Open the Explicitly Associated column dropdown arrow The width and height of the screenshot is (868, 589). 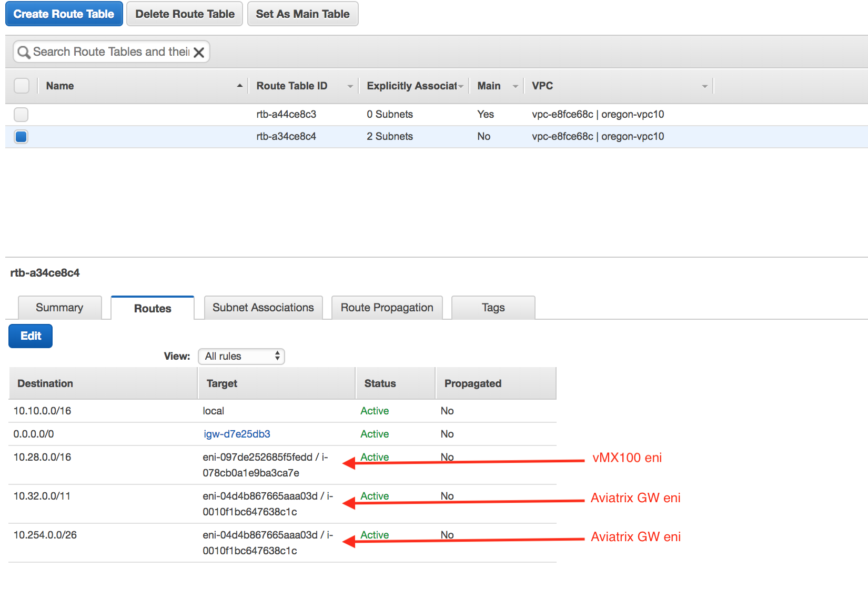461,86
